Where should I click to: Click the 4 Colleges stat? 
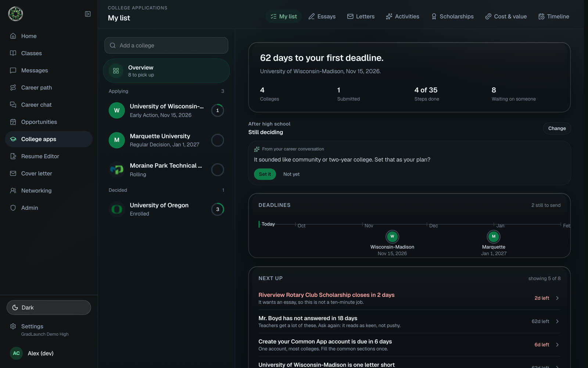point(269,94)
